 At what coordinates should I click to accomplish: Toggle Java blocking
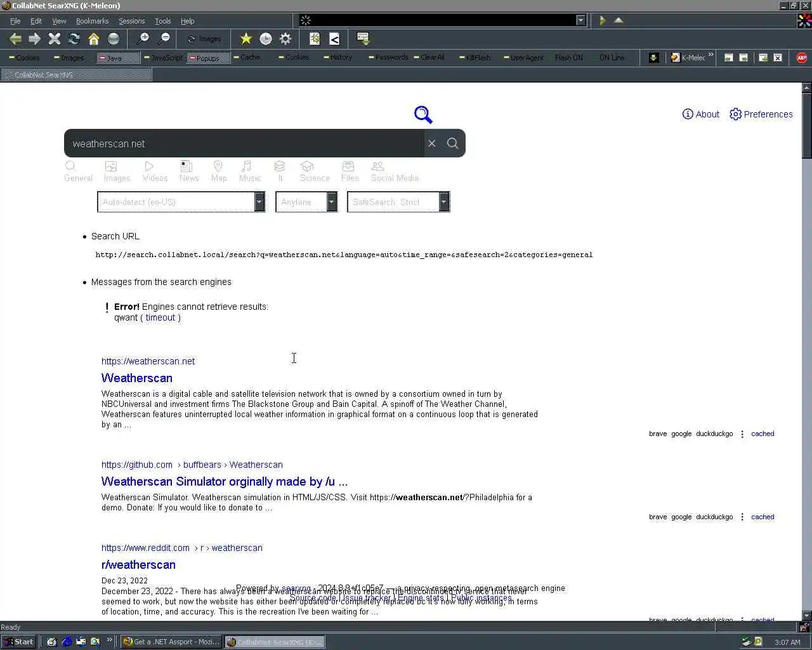(119, 58)
